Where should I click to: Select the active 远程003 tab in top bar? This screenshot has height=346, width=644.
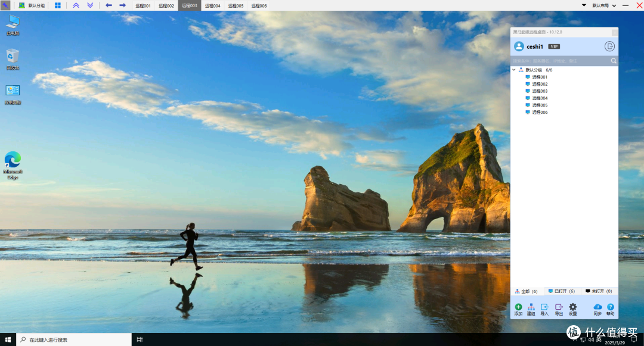tap(190, 6)
